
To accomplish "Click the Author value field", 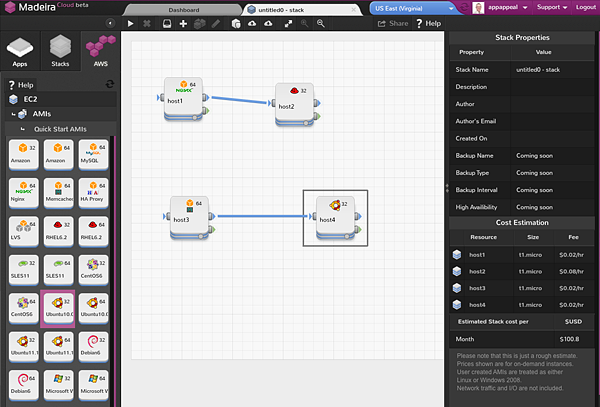I will (552, 104).
